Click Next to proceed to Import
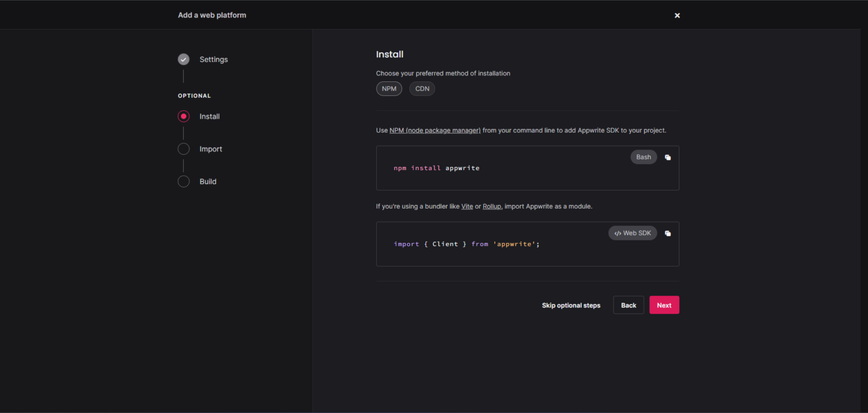 coord(664,304)
